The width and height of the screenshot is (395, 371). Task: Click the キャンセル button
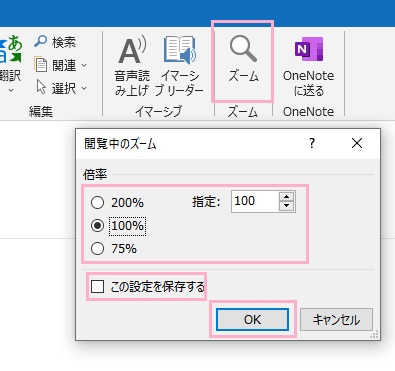click(x=336, y=319)
